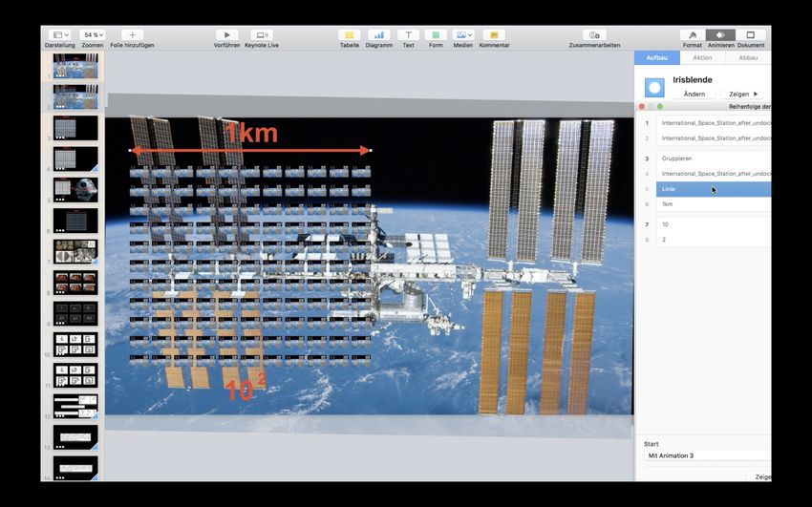Image resolution: width=812 pixels, height=507 pixels.
Task: Preview animation with Zeigen next to Ändern
Action: tap(743, 94)
